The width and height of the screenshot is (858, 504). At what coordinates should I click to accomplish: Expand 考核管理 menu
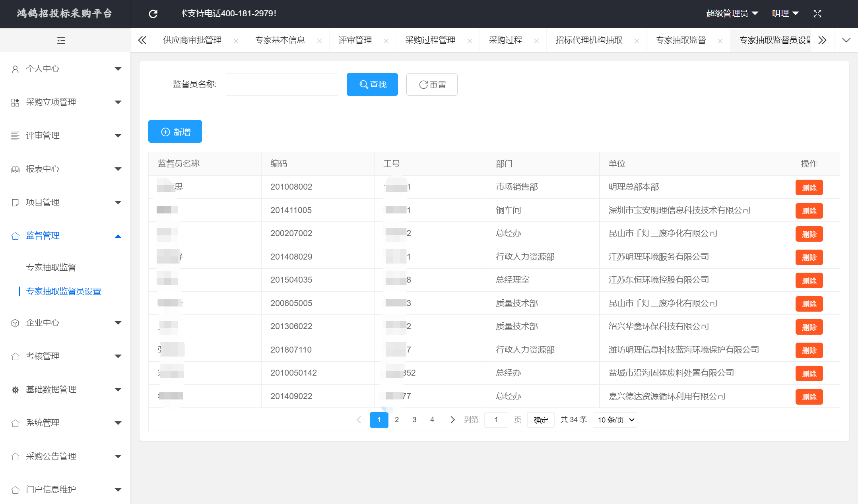click(x=65, y=356)
